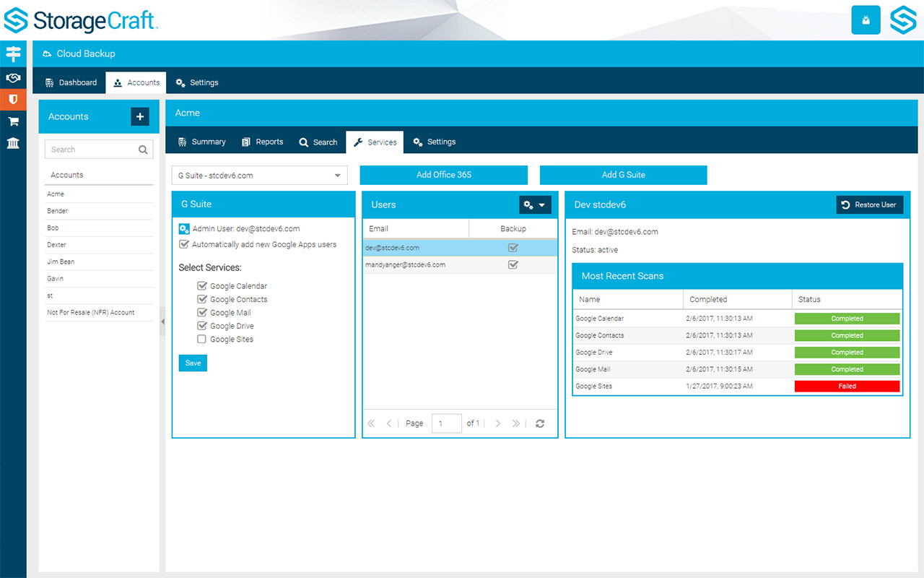Refresh the Users list
The height and width of the screenshot is (578, 924).
pyautogui.click(x=540, y=423)
